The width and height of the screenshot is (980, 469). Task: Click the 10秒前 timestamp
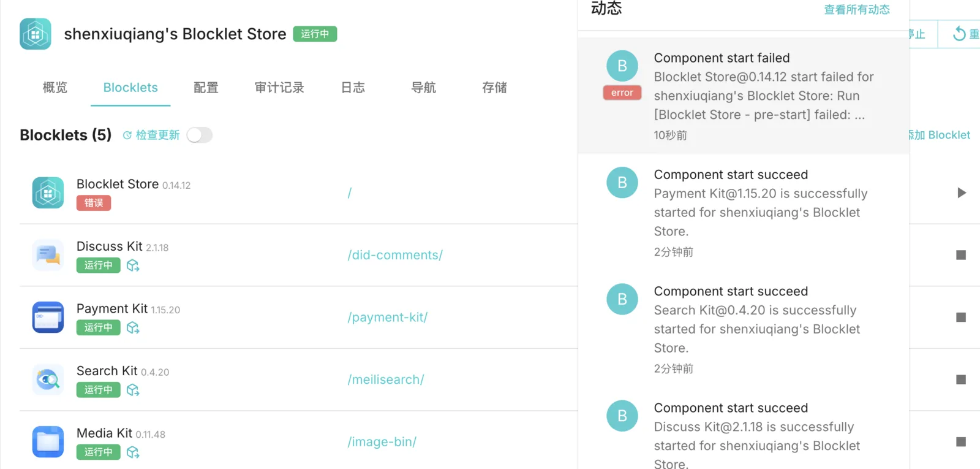pyautogui.click(x=671, y=135)
